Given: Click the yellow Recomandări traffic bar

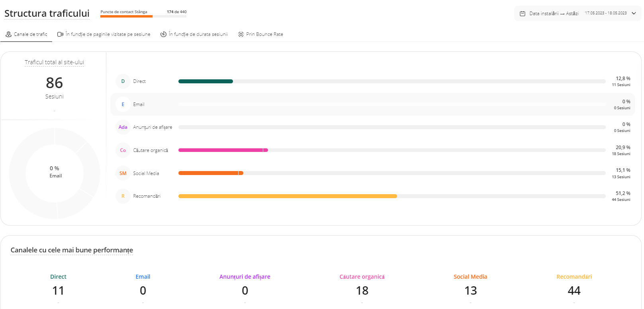Looking at the screenshot, I should pos(288,196).
